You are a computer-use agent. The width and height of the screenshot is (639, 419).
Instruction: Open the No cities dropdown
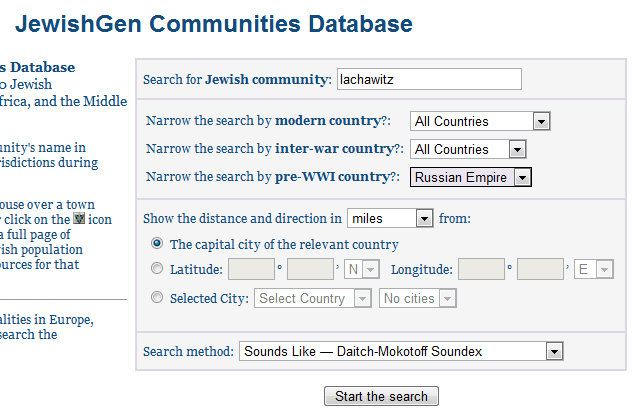(417, 298)
